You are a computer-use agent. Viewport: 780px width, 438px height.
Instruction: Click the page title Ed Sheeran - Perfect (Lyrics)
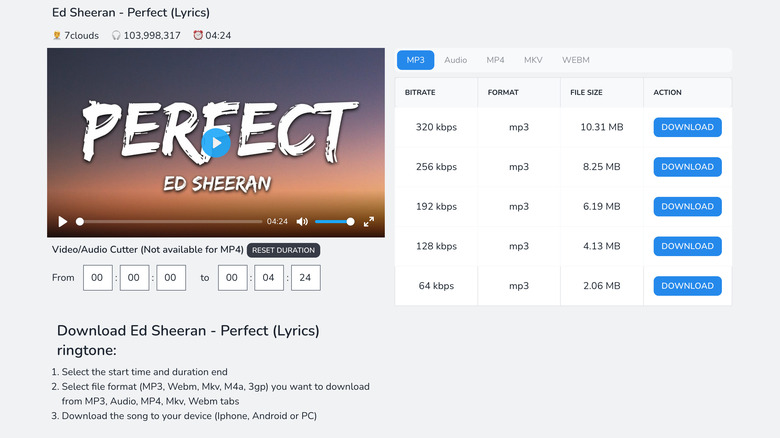tap(131, 12)
